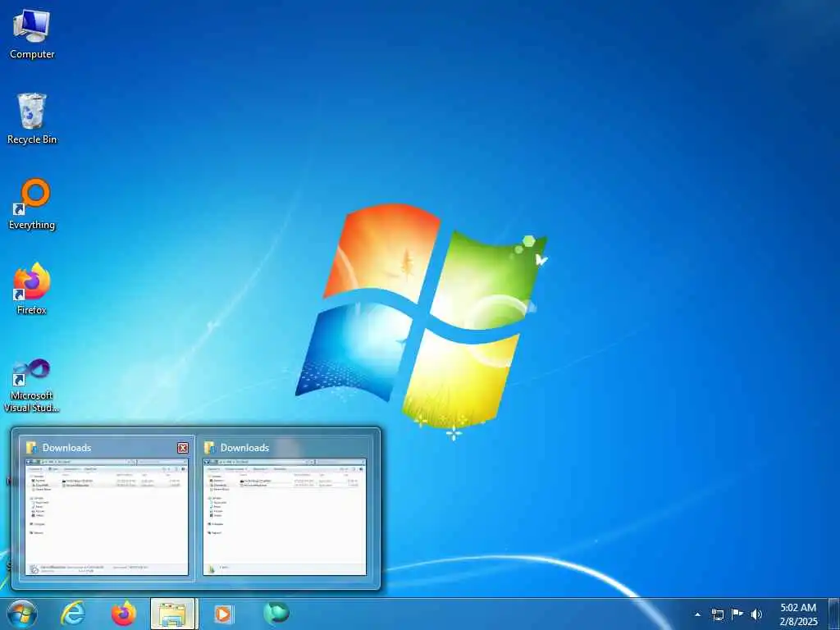
Task: Click the Windows Explorer taskbar button
Action: point(174,614)
